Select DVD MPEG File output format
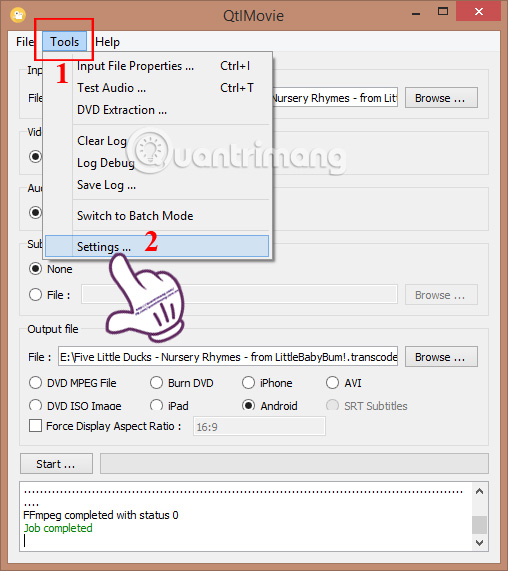508x571 pixels. pyautogui.click(x=35, y=383)
